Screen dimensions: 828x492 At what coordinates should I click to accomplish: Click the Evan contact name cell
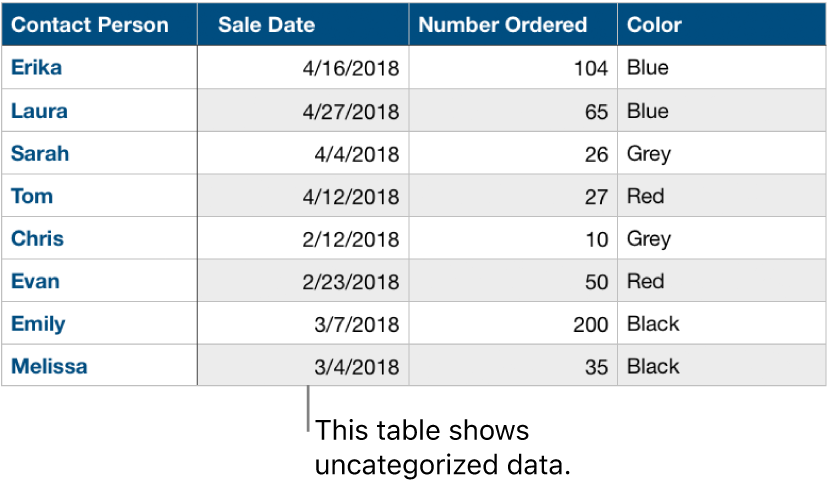[36, 281]
